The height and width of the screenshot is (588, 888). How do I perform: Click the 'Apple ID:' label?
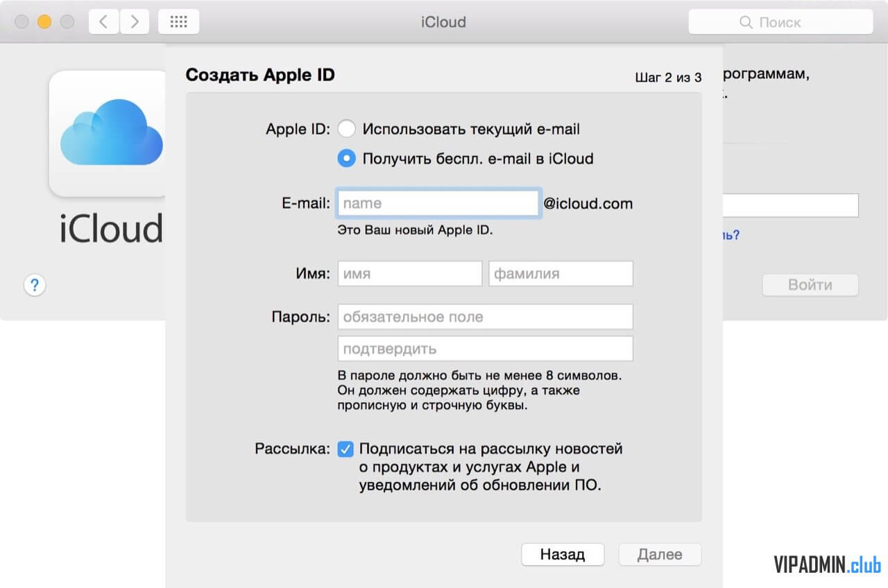[x=298, y=130]
